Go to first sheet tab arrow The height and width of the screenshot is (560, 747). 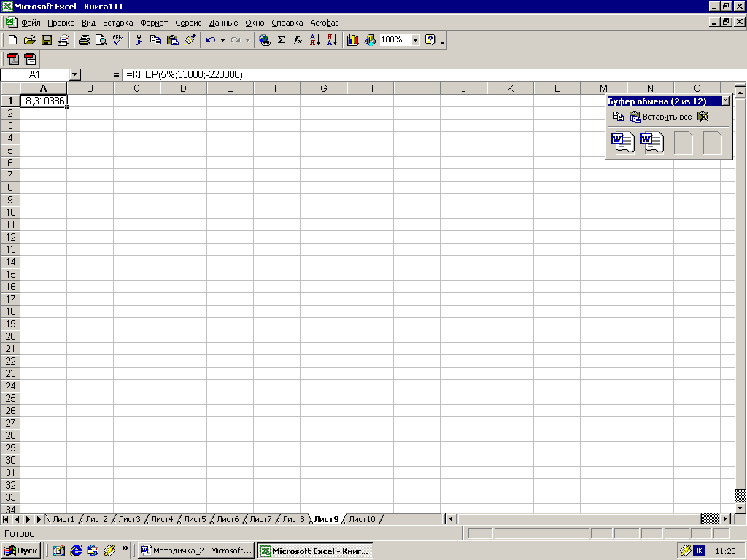tap(6, 519)
